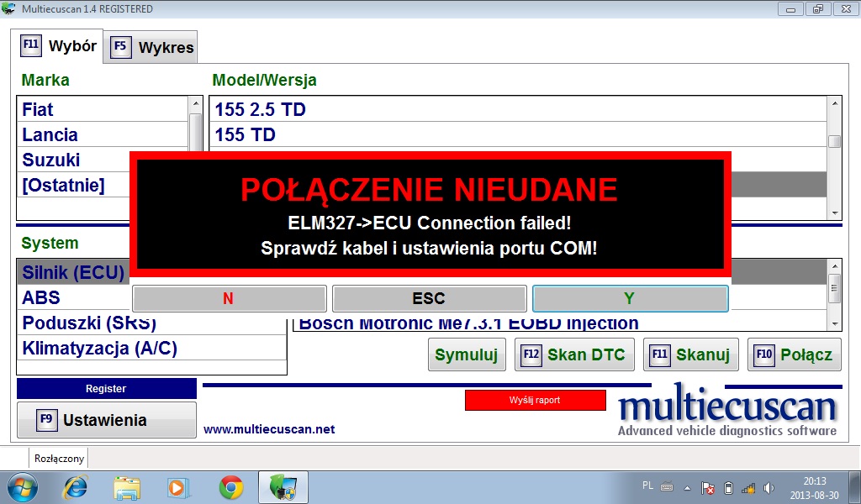861x504 pixels.
Task: Click the PL language indicator
Action: click(x=647, y=486)
